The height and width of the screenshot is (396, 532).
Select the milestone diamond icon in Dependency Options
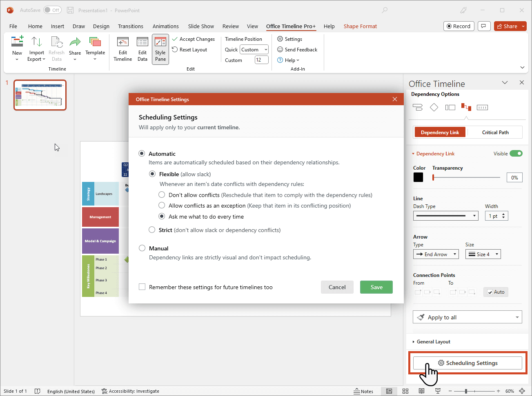pyautogui.click(x=434, y=107)
